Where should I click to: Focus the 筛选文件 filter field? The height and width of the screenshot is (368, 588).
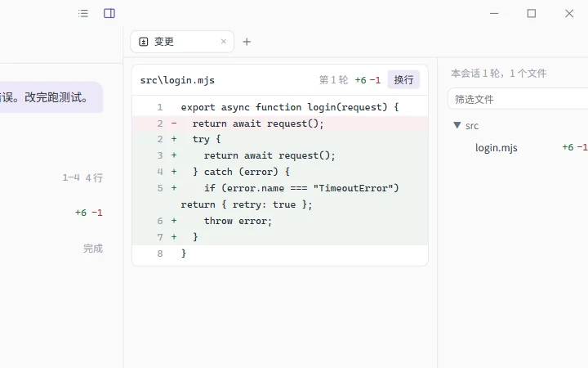point(518,99)
